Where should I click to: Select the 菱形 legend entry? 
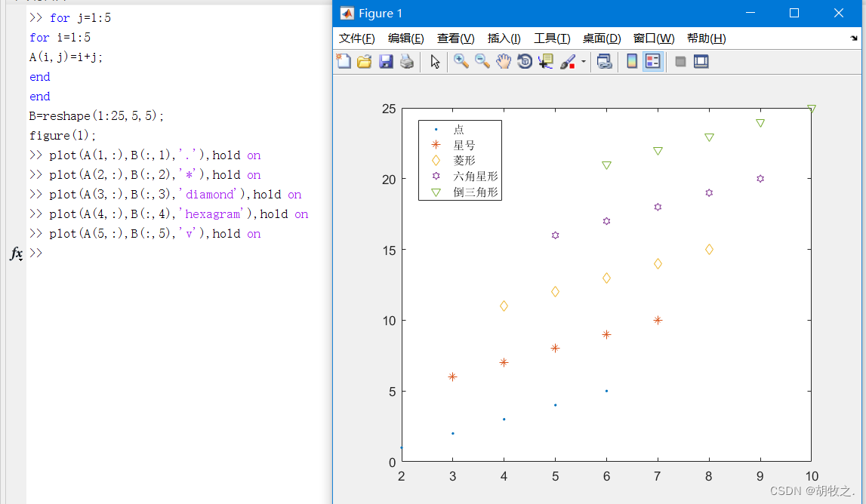[x=464, y=161]
